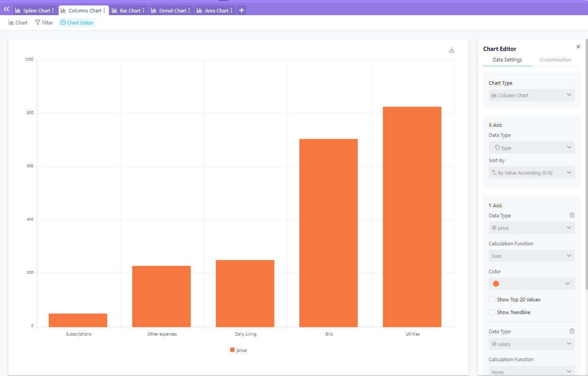Screen dimensions: 588x376
Task: Open the Bar Chart kebab menu
Action: pyautogui.click(x=144, y=10)
